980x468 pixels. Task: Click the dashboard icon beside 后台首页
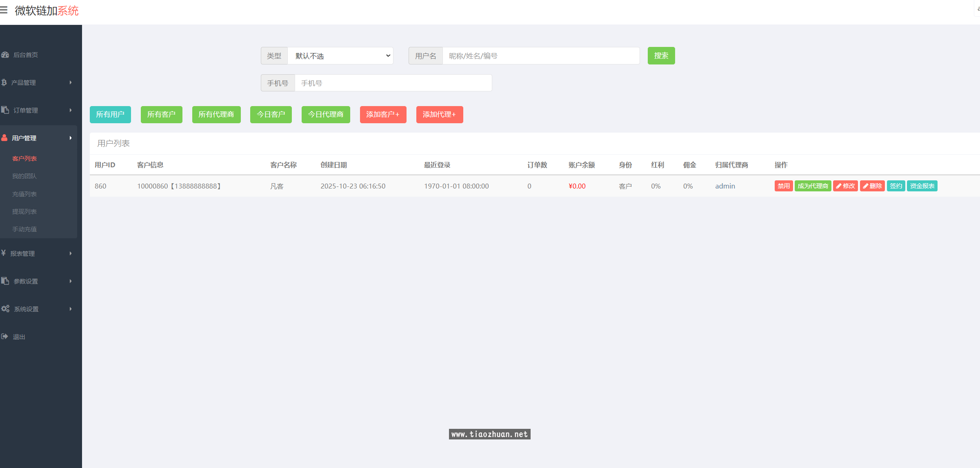click(5, 55)
